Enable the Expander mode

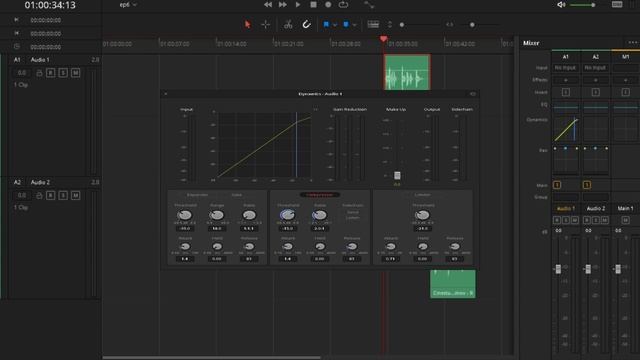coord(197,195)
